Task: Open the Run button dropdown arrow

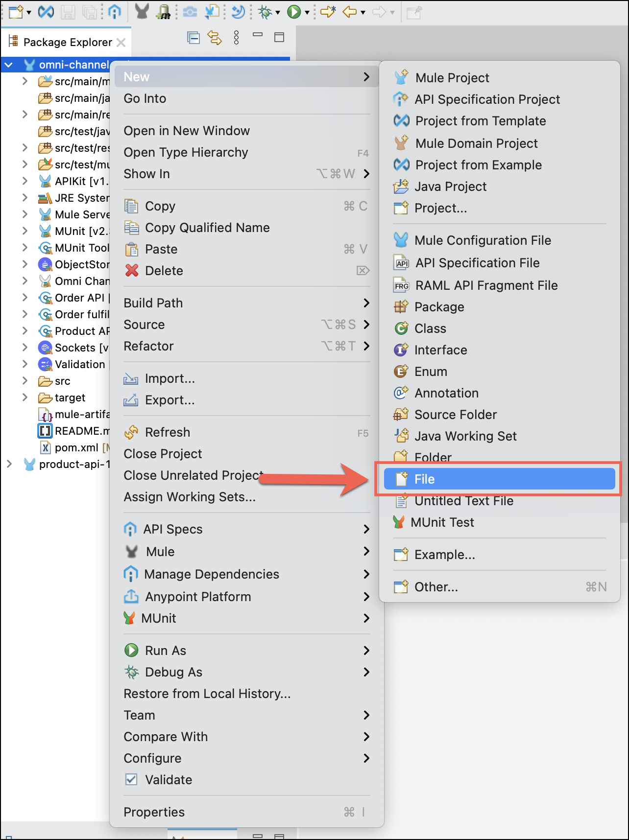Action: point(307,13)
